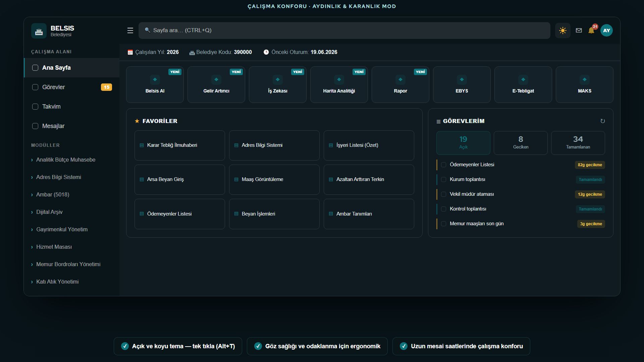Expand the Hizmet Masası module

click(71, 247)
